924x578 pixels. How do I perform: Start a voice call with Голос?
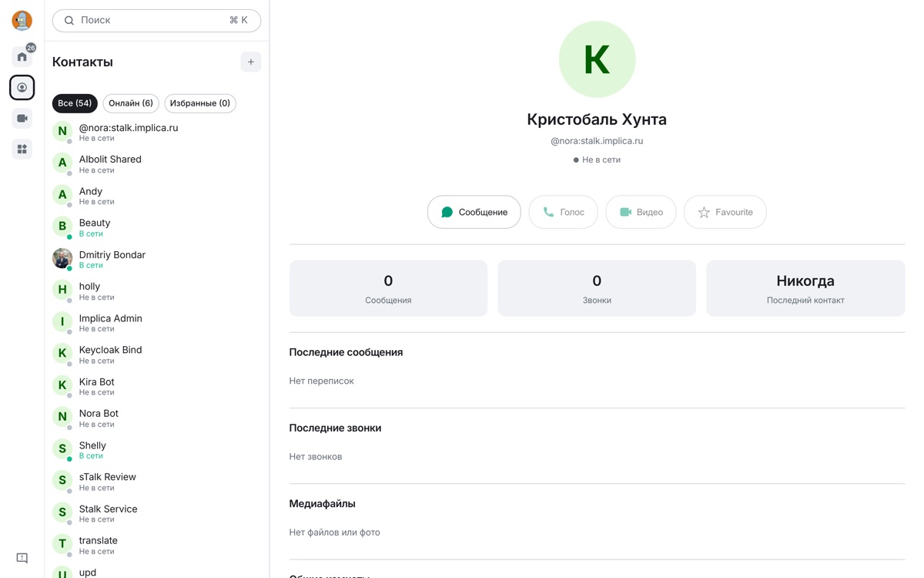click(x=563, y=212)
